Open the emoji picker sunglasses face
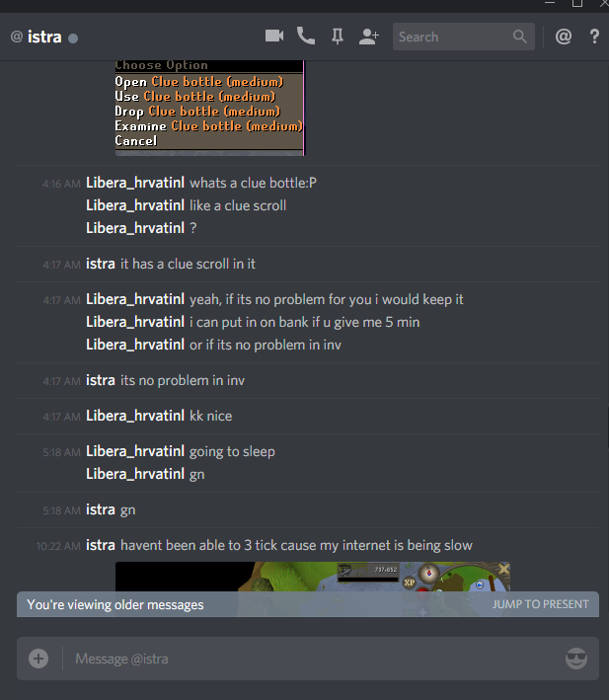 [576, 659]
